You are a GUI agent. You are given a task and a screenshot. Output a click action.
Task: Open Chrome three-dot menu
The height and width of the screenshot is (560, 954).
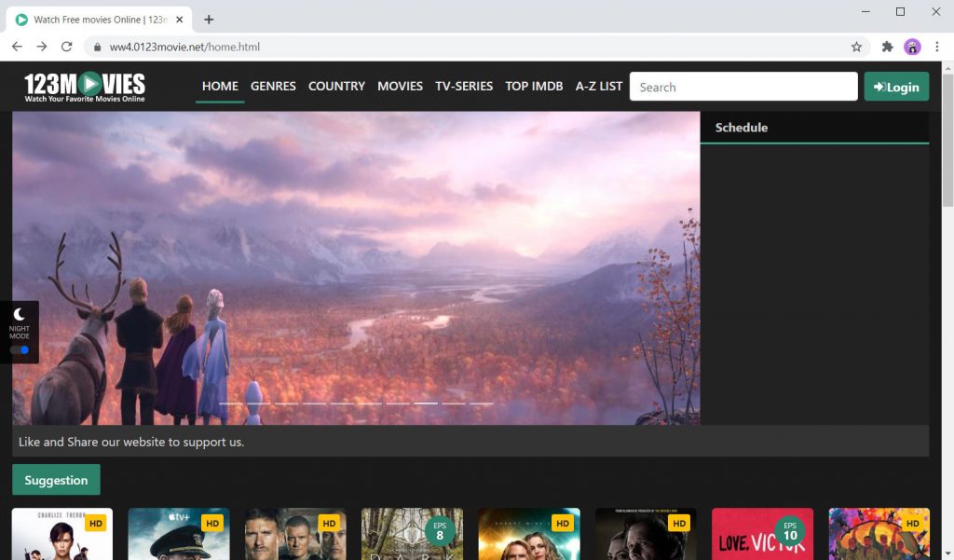point(937,47)
